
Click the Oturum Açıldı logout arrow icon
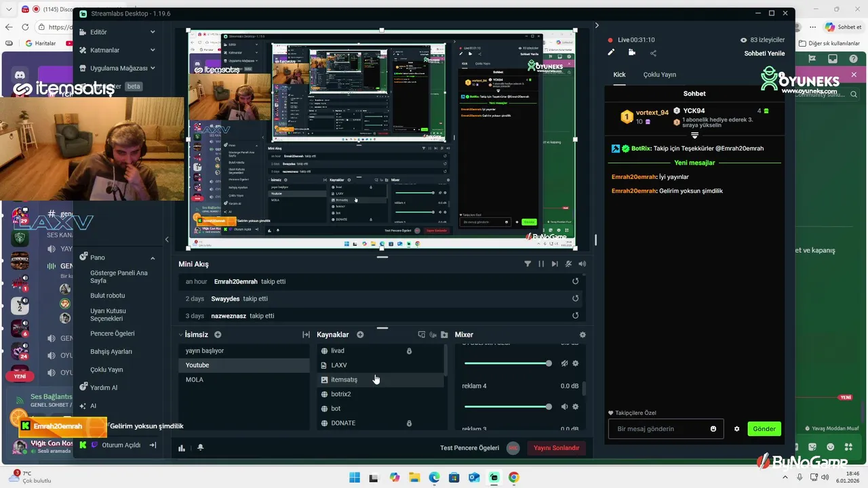coord(153,445)
